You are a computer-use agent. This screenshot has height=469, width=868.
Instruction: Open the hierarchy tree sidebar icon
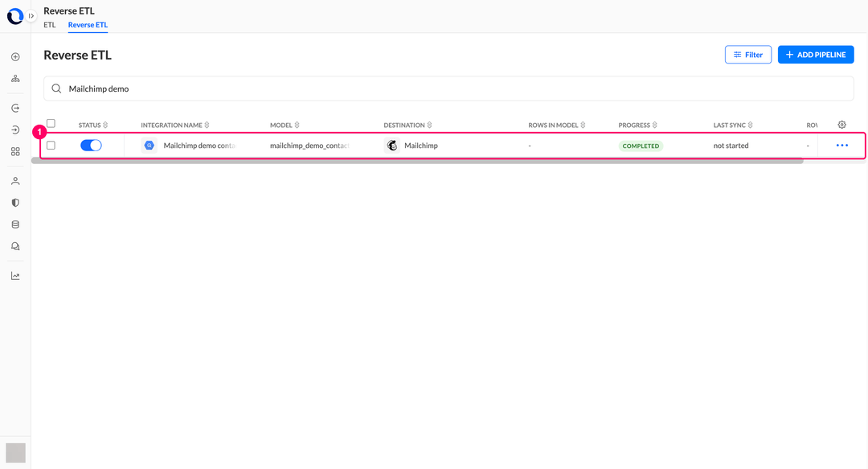15,79
